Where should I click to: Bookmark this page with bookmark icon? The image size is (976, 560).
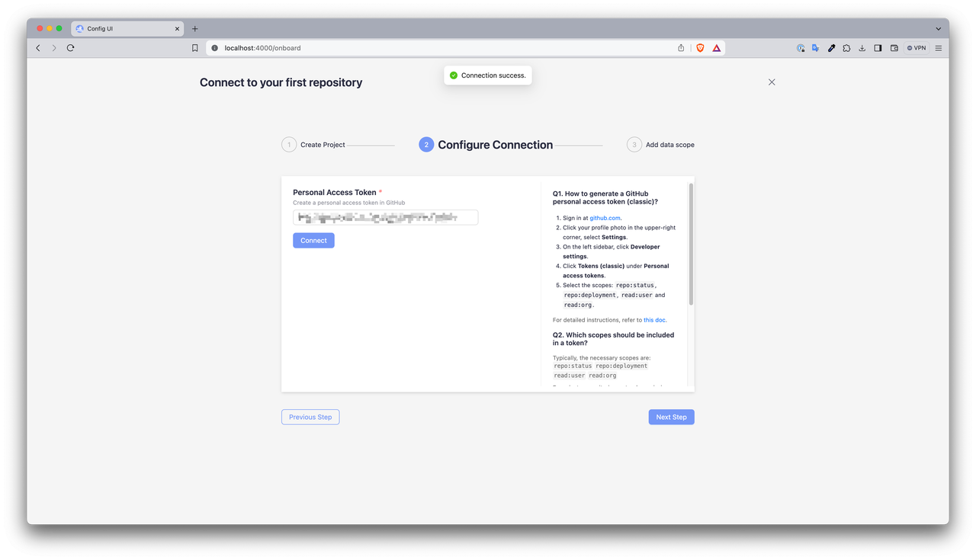[195, 48]
